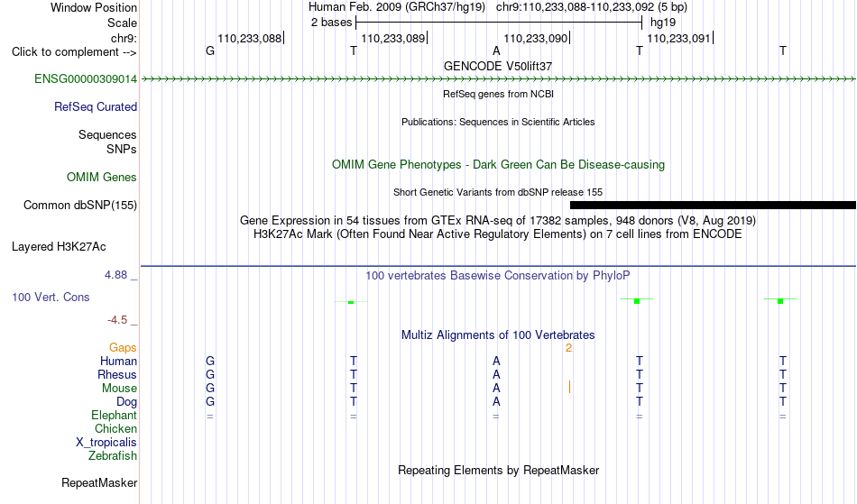
Task: Click the orange gap count '2'
Action: pos(569,348)
